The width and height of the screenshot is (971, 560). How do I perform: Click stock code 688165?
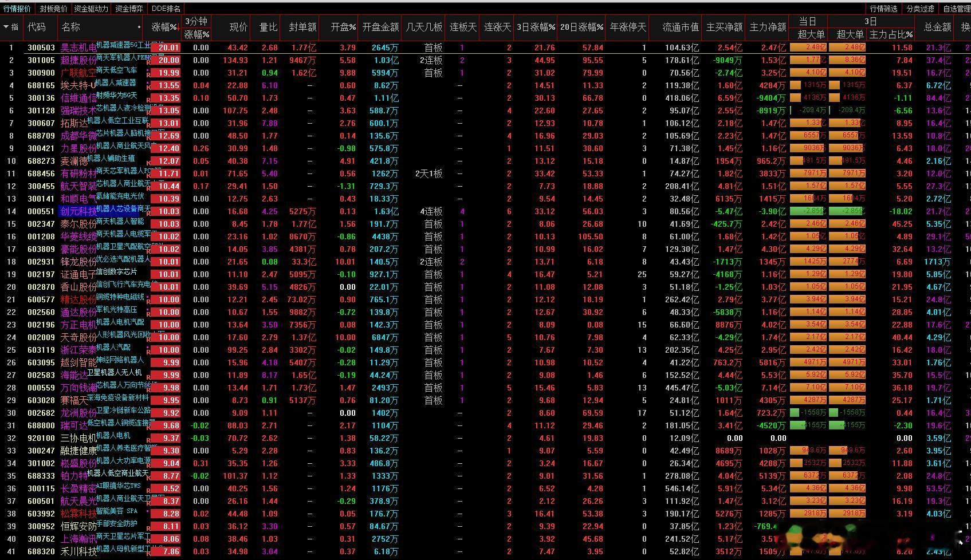tap(41, 85)
